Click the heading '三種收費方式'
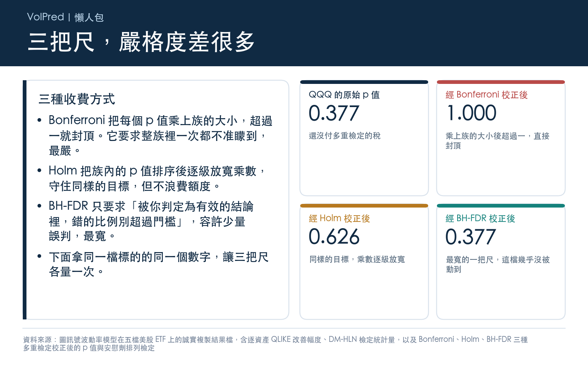The height and width of the screenshot is (368, 588). pos(77,99)
